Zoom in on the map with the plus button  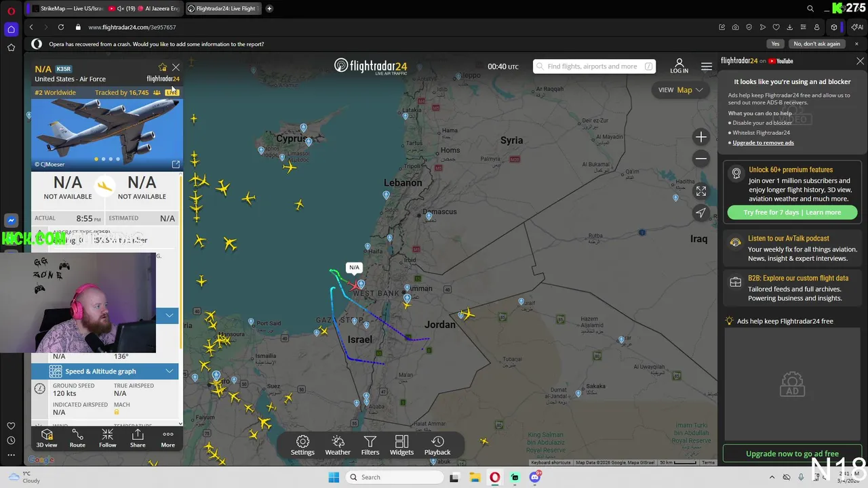coord(701,137)
